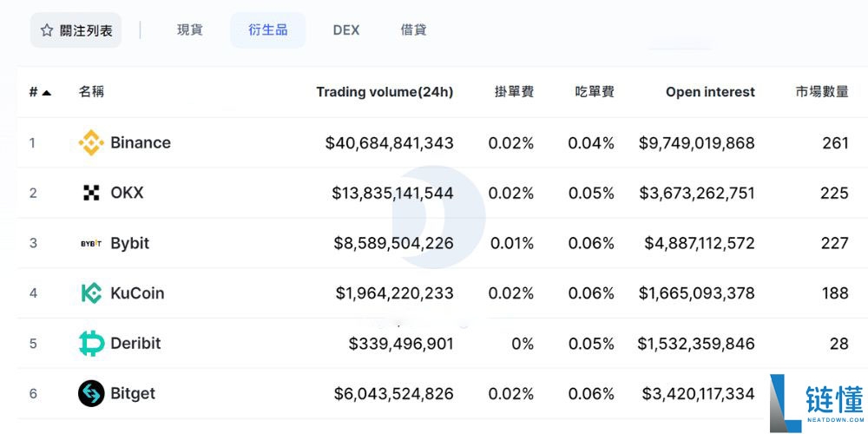The image size is (868, 434).
Task: Sort by the 吃單費 column header
Action: point(595,92)
